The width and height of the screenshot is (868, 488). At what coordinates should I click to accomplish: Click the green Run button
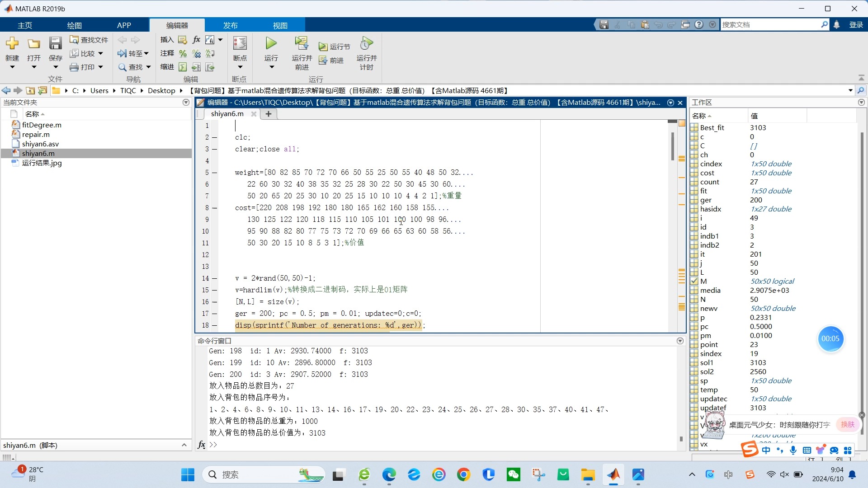[x=271, y=43]
